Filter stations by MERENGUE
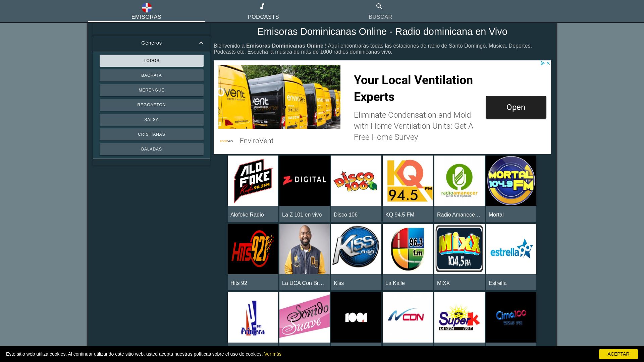The width and height of the screenshot is (644, 362). coord(152,90)
